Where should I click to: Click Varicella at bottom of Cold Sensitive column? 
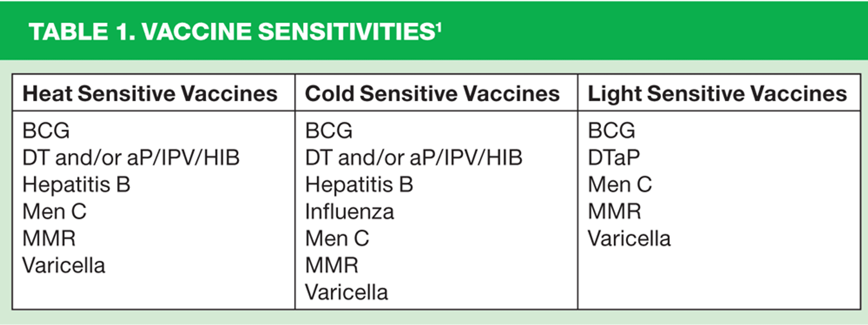click(346, 292)
